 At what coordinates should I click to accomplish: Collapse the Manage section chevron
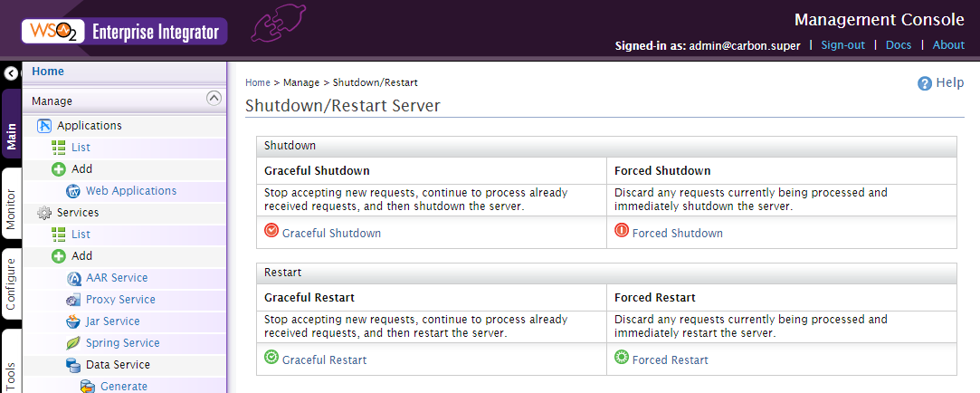tap(214, 98)
